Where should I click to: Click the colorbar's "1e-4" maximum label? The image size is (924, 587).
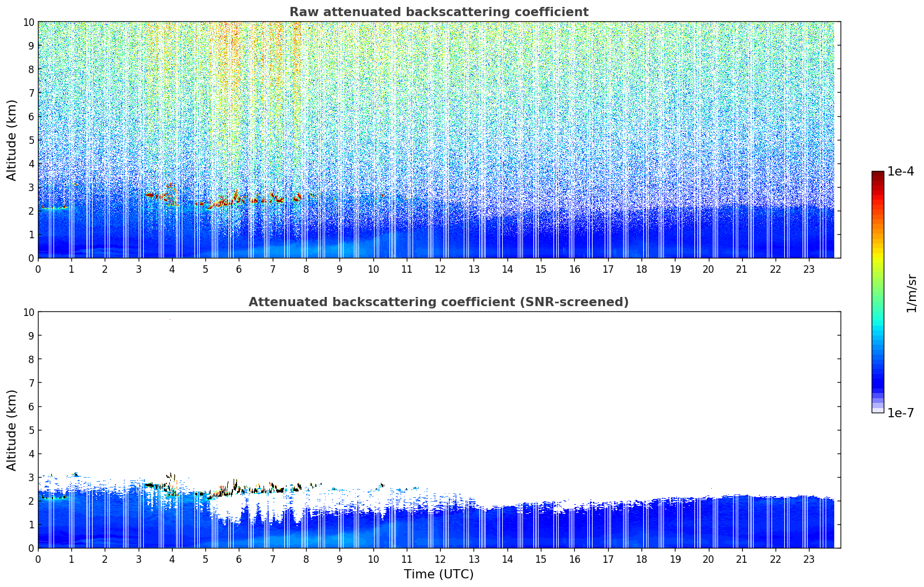[x=900, y=171]
